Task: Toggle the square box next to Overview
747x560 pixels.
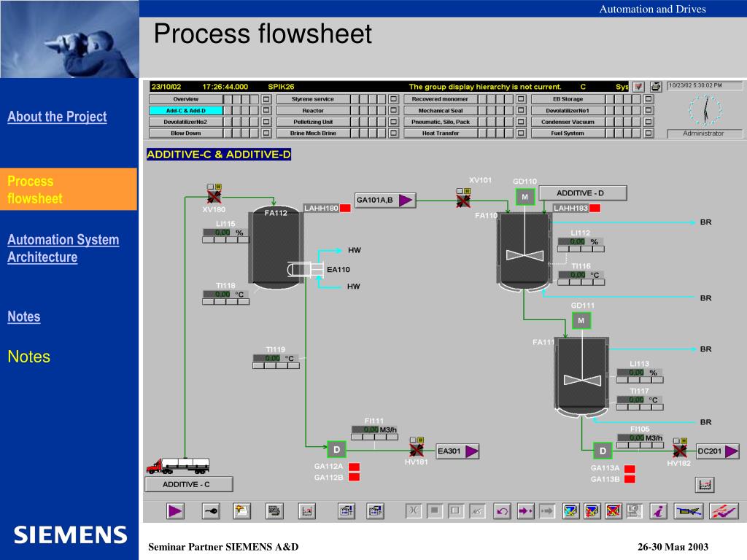Action: coord(267,99)
